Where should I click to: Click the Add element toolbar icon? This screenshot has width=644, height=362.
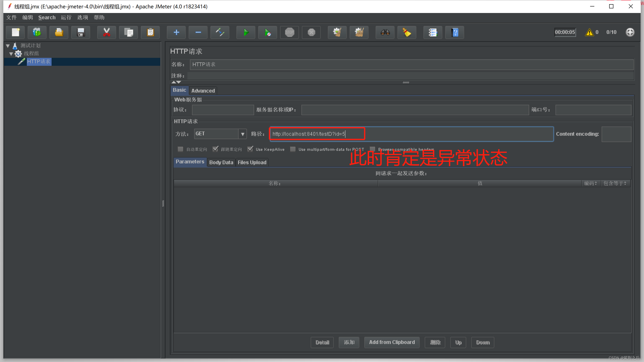tap(176, 32)
